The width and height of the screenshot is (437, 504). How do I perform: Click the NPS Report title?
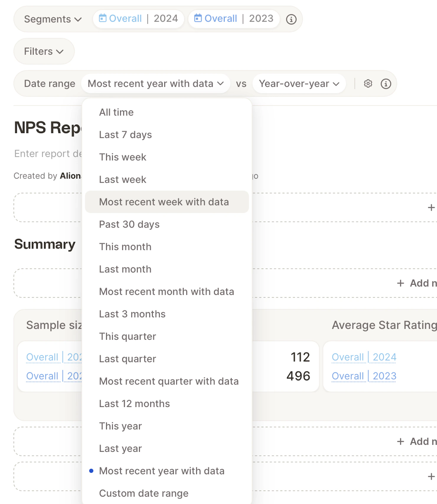[48, 128]
